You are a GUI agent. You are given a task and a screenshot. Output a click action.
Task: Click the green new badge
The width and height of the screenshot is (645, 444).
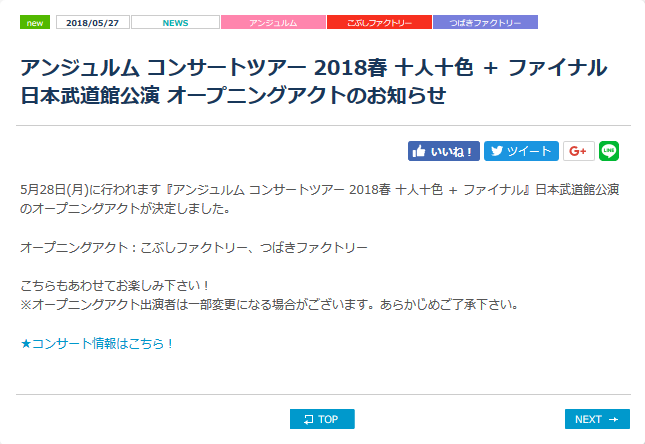click(x=35, y=22)
